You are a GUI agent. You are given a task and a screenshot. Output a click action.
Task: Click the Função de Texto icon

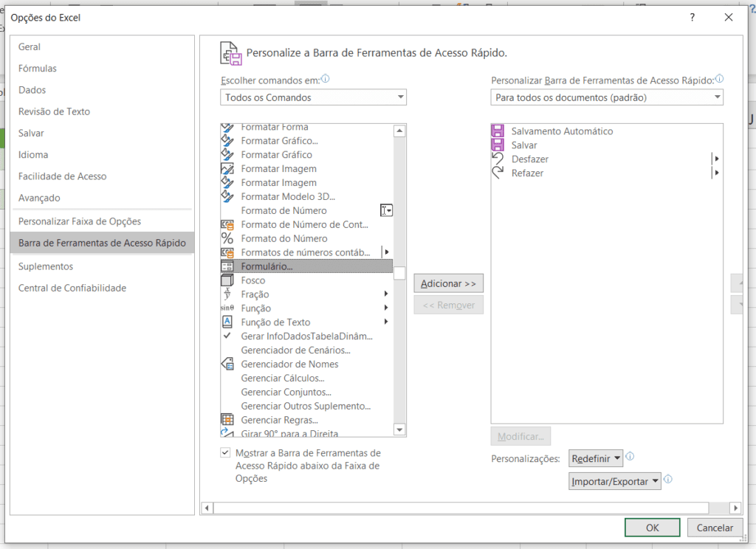coord(227,322)
